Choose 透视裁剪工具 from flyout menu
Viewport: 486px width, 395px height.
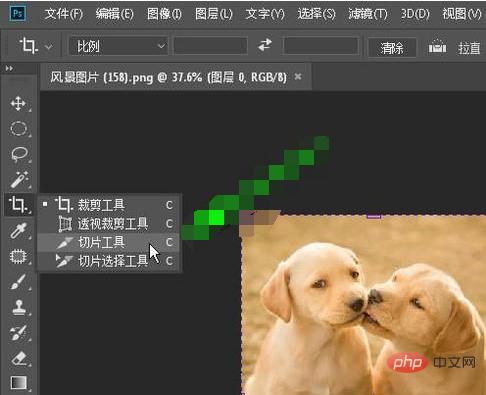[110, 223]
